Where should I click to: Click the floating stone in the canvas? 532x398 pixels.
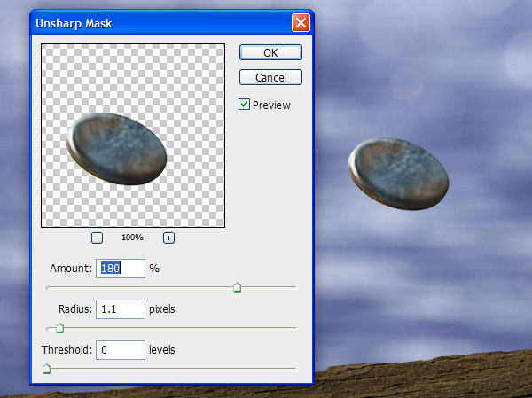tap(398, 174)
